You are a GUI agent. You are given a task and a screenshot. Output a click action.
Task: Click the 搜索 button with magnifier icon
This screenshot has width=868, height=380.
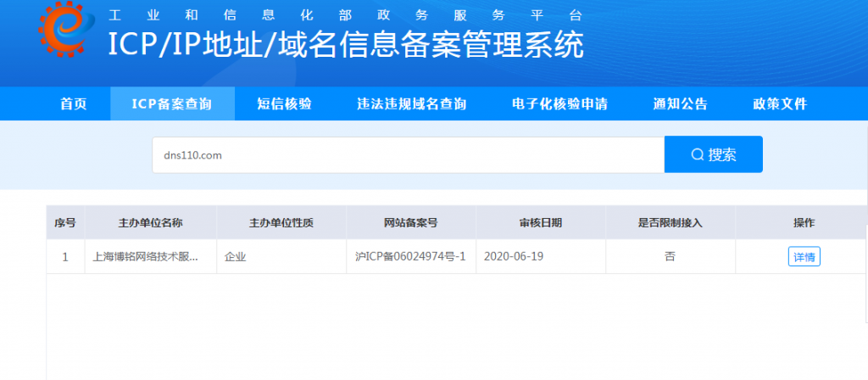[713, 154]
